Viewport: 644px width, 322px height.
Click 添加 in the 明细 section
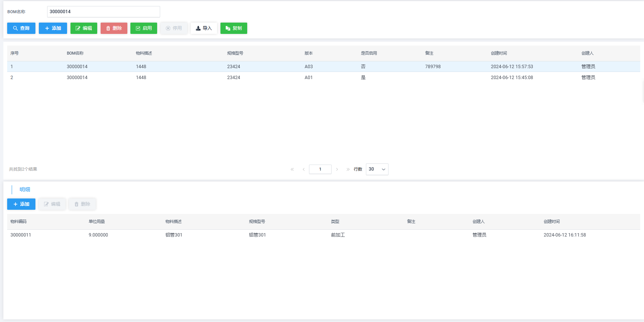[x=21, y=204]
